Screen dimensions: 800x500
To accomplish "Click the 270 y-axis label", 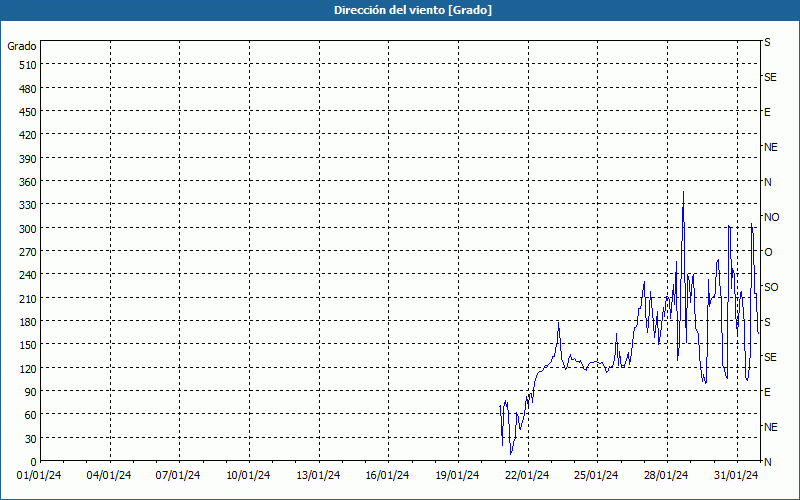I will tap(28, 252).
